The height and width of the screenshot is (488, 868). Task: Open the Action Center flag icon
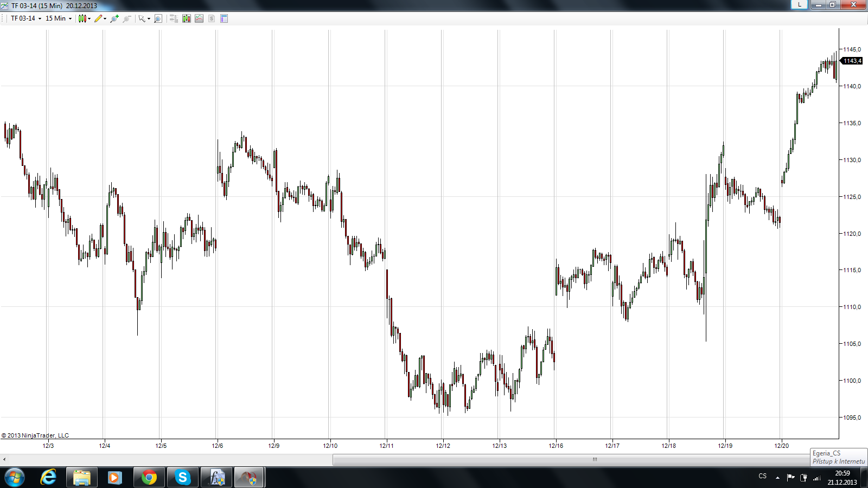point(790,478)
